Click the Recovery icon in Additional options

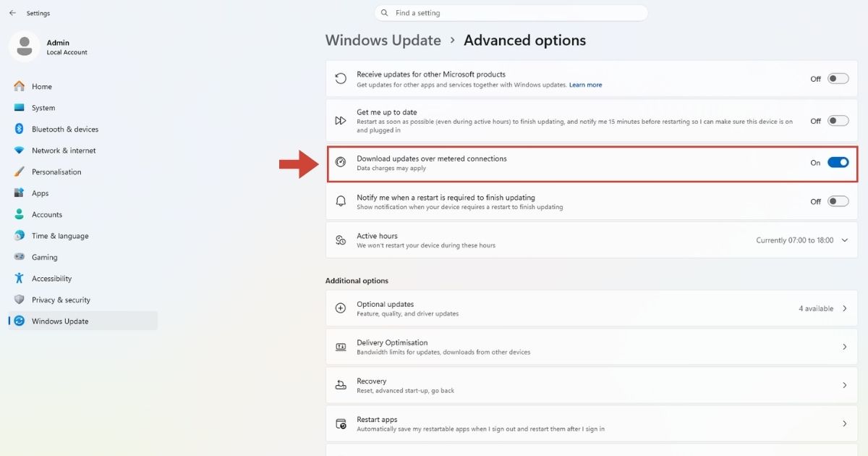click(341, 385)
